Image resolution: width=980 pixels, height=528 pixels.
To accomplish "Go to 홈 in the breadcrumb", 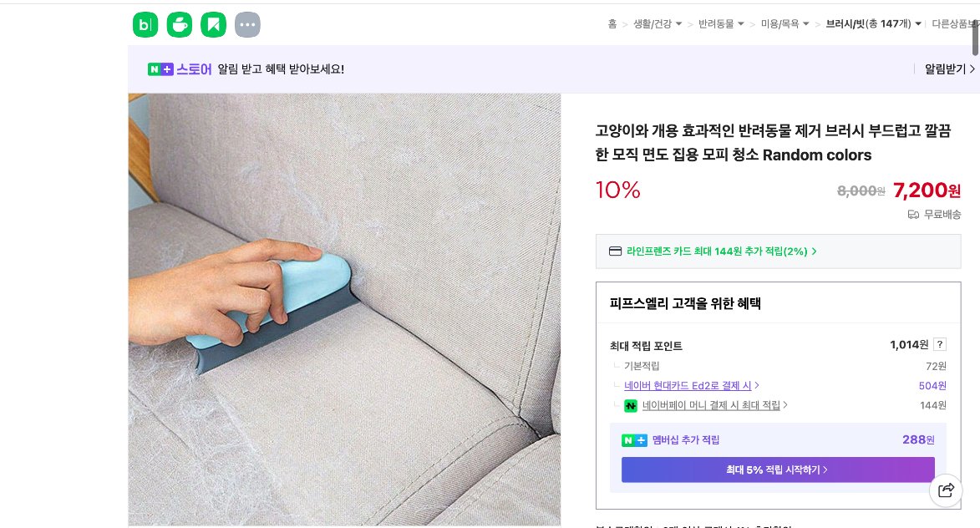I will tap(612, 24).
